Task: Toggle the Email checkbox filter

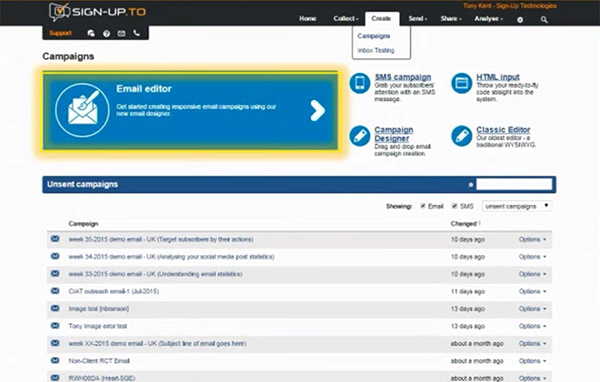Action: 423,206
